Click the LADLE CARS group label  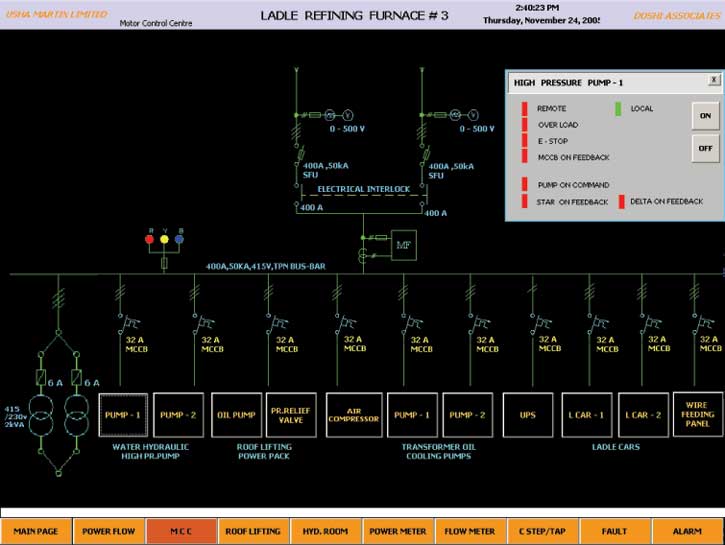tap(615, 447)
